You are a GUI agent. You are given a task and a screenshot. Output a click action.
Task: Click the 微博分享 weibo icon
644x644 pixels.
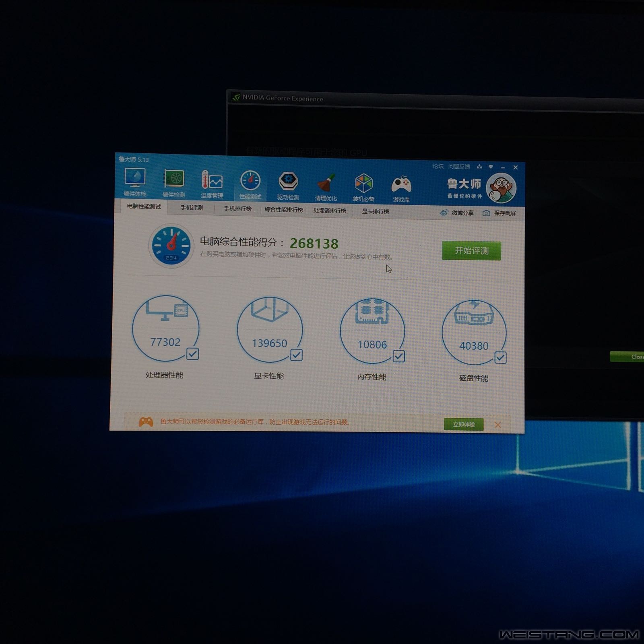click(x=444, y=213)
